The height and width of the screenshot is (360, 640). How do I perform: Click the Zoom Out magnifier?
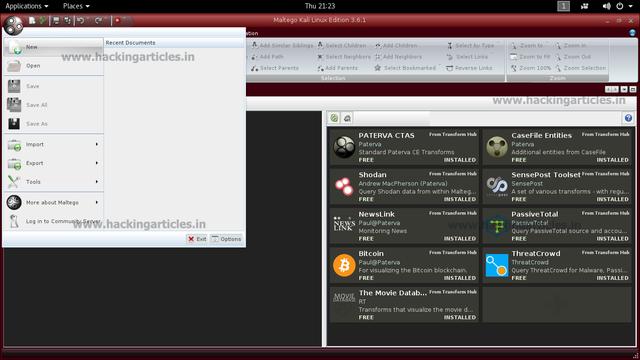click(558, 57)
